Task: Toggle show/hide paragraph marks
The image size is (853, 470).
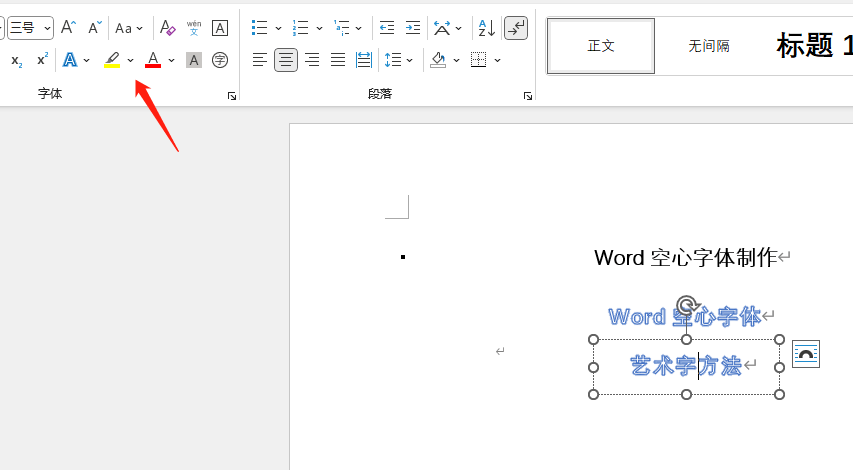Action: (x=516, y=28)
